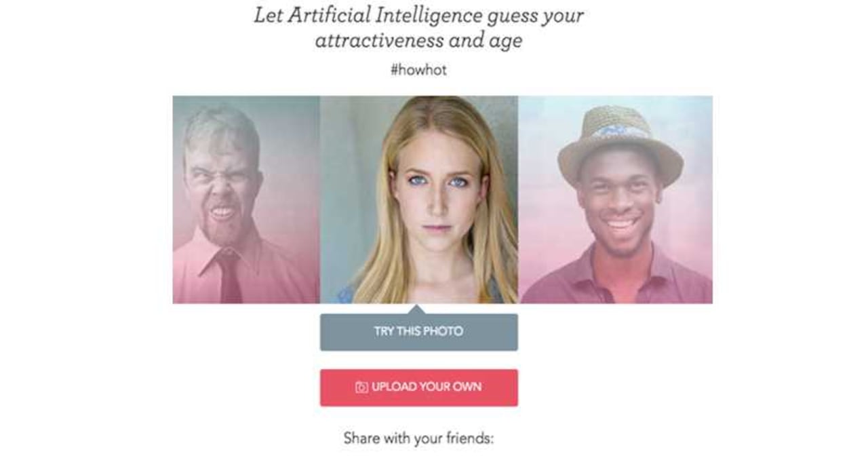Choose the blonde woman sample photo
The width and height of the screenshot is (868, 456).
coord(419,199)
